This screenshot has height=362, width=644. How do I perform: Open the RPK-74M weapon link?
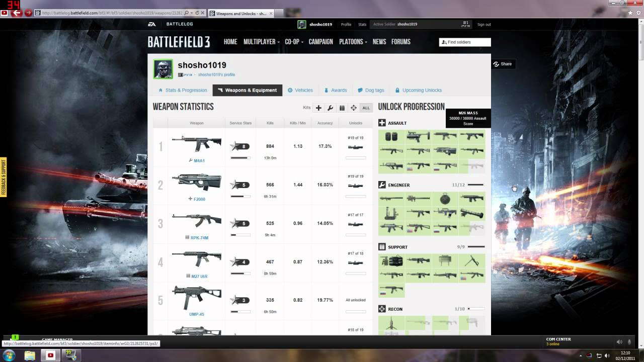pos(199,238)
